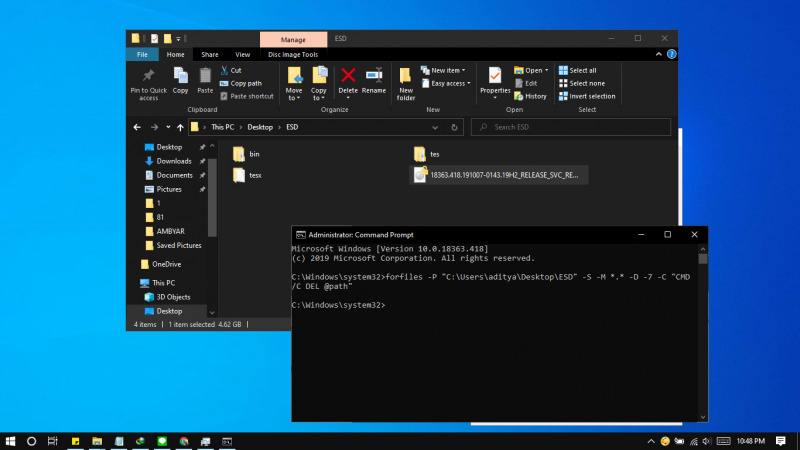The image size is (800, 450).
Task: Open File Explorer from the taskbar
Action: point(97,441)
